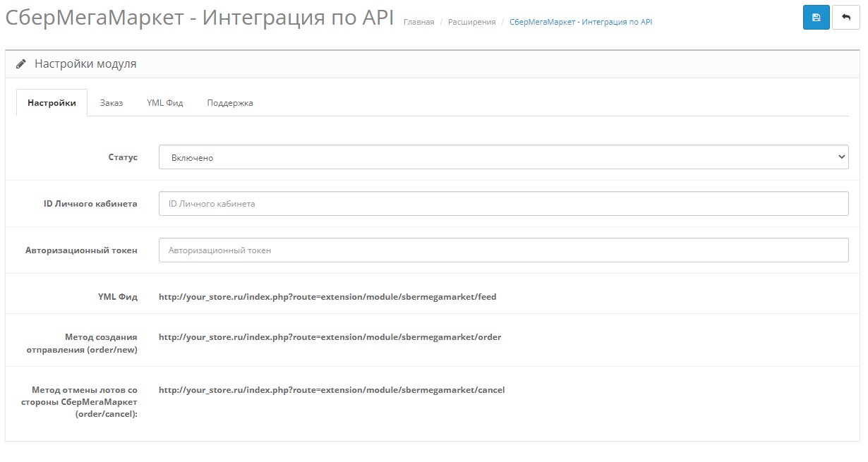Screen dimensions: 868x462
Task: Click into the Авторизационный токен field
Action: (x=503, y=250)
